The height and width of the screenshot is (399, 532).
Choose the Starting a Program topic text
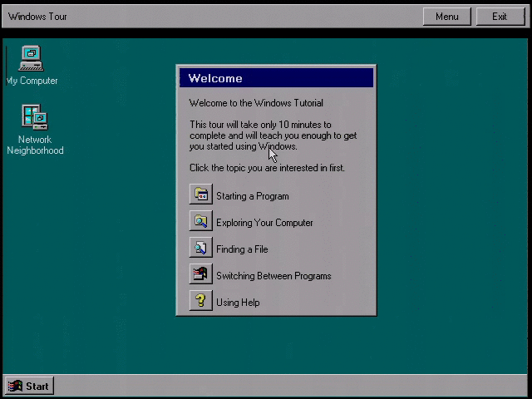pyautogui.click(x=253, y=196)
